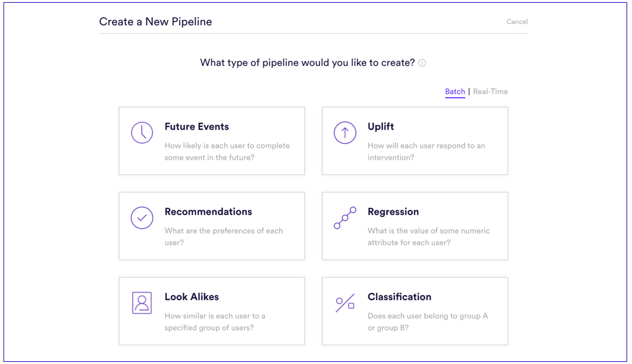Click the Uplift arrow icon
632x364 pixels.
click(345, 133)
